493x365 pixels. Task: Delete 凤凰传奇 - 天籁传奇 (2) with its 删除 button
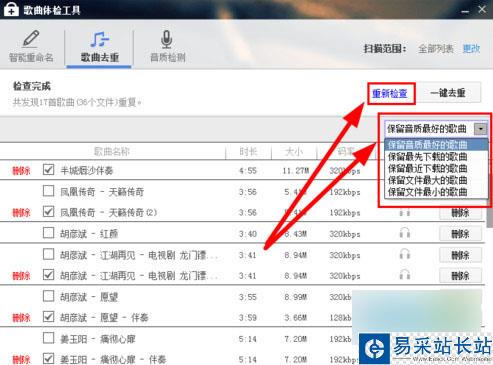460,213
